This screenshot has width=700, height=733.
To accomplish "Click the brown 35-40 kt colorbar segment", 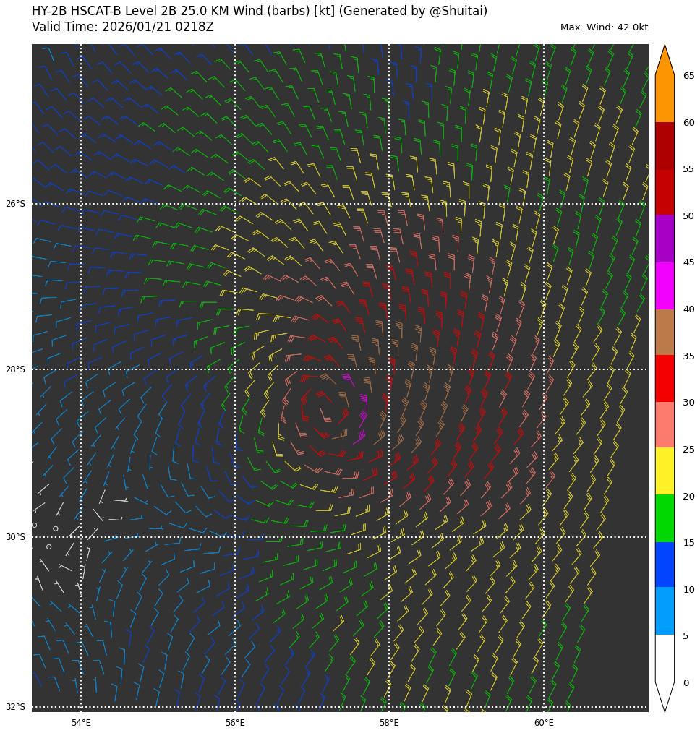I will coord(665,332).
